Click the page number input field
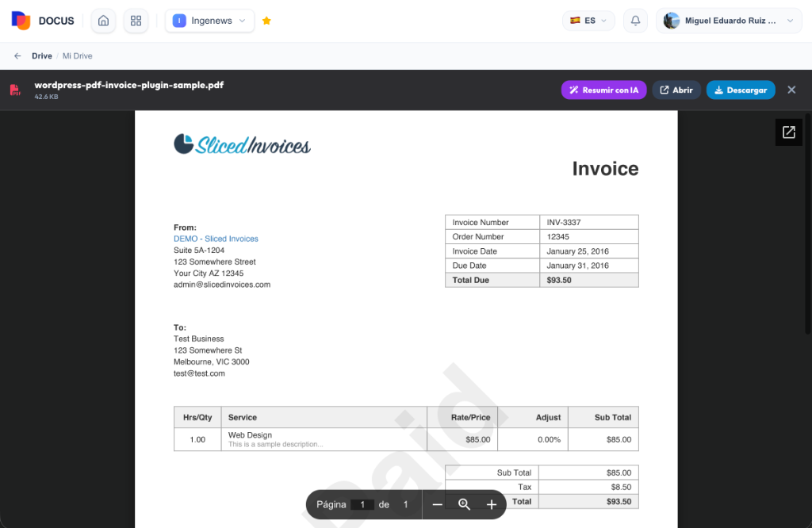 [x=362, y=504]
